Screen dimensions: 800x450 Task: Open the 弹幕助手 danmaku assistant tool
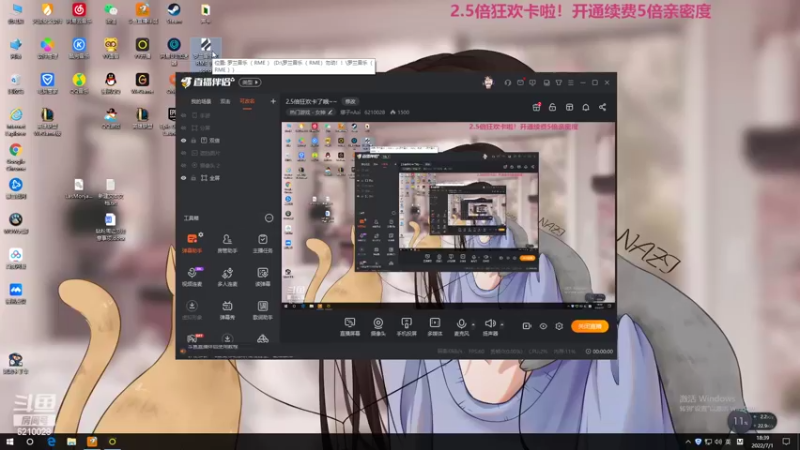point(192,243)
